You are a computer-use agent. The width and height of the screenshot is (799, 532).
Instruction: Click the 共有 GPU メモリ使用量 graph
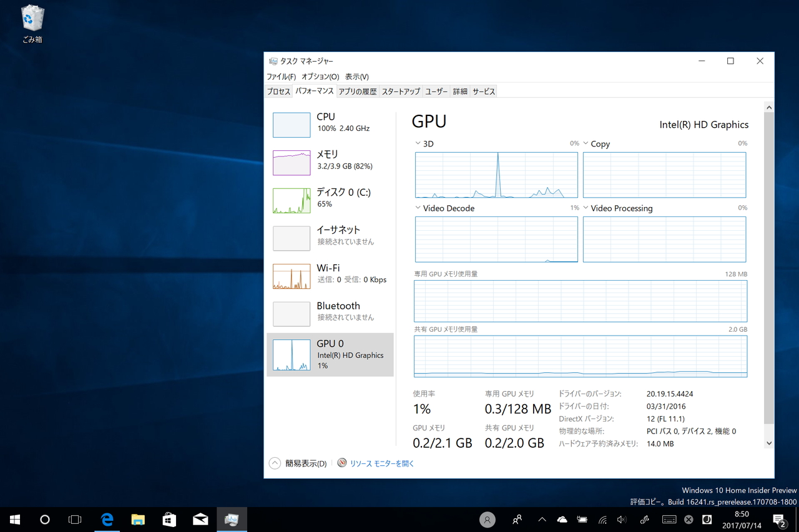tap(581, 356)
